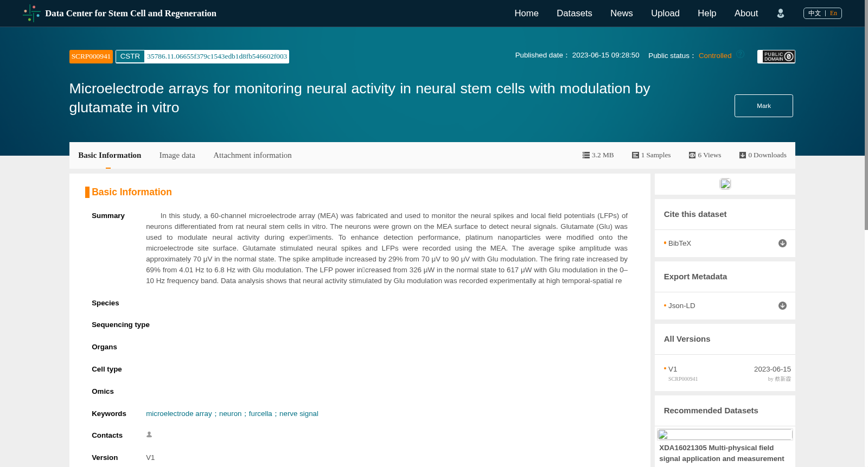Viewport: 868px width, 467px height.
Task: Switch language to 中文
Action: [814, 13]
